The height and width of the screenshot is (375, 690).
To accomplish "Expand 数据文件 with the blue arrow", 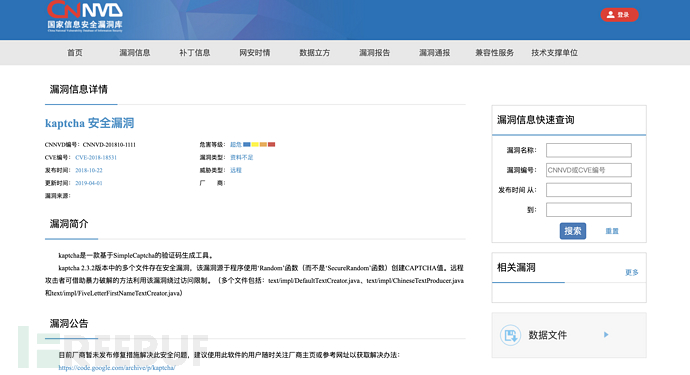I will point(606,335).
